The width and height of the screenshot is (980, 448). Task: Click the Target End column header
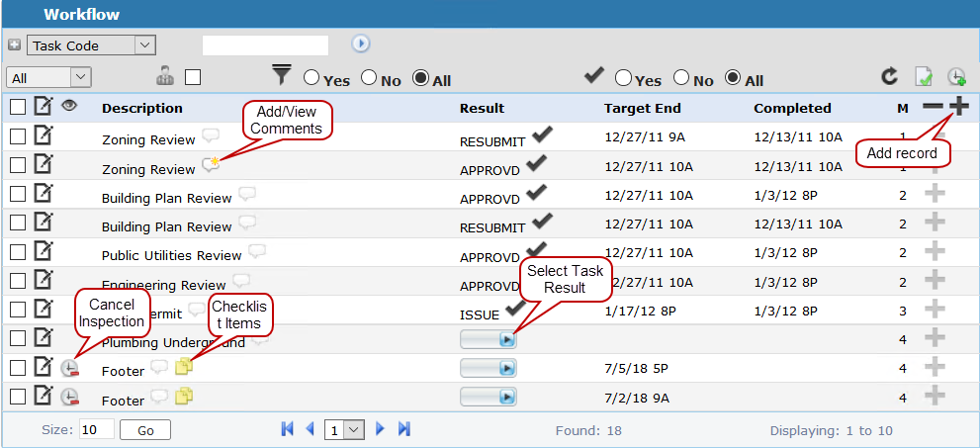(x=643, y=108)
